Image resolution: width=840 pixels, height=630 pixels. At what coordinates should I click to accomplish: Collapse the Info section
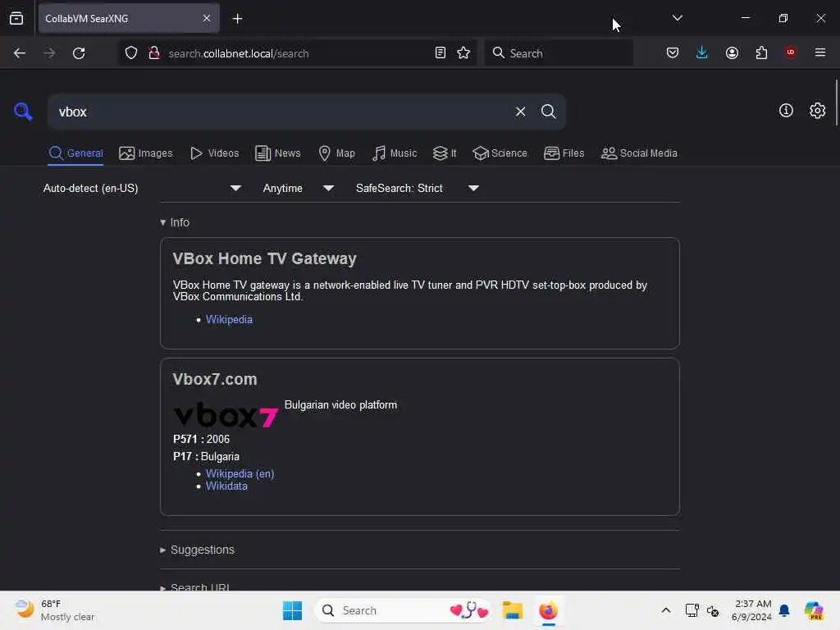point(175,222)
